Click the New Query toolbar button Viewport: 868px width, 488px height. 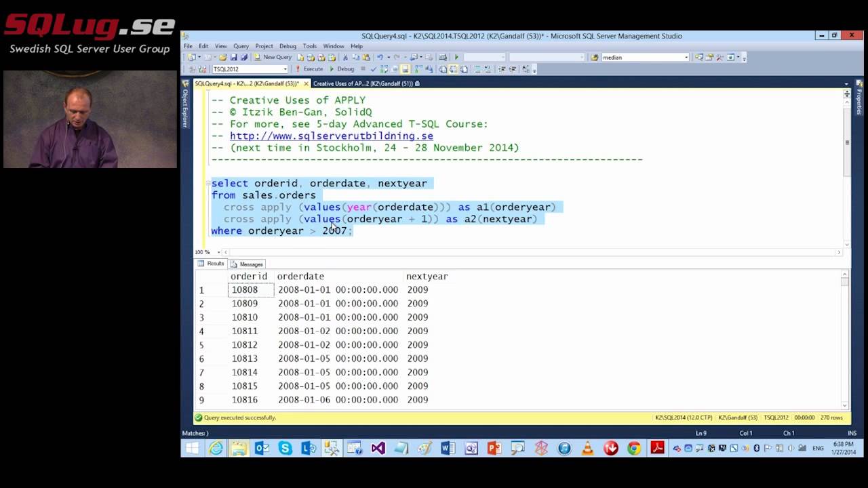coord(273,58)
